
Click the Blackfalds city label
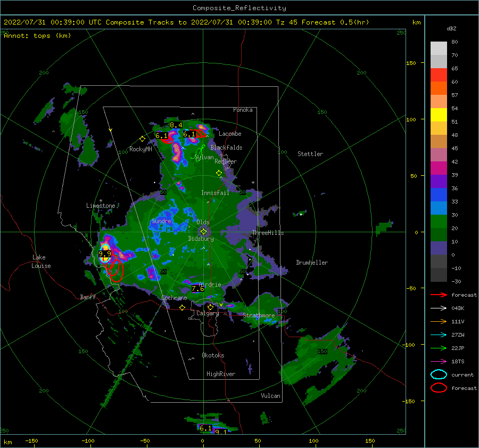(x=226, y=148)
